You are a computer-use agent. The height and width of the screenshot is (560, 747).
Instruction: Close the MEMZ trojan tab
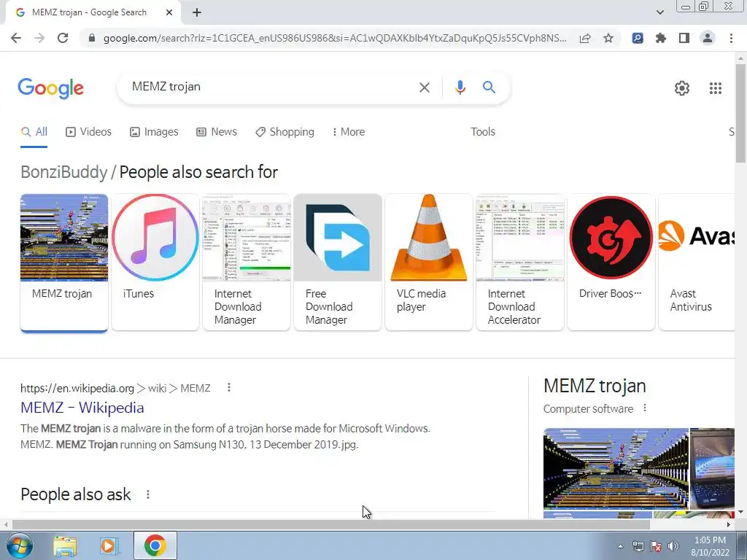[x=169, y=13]
